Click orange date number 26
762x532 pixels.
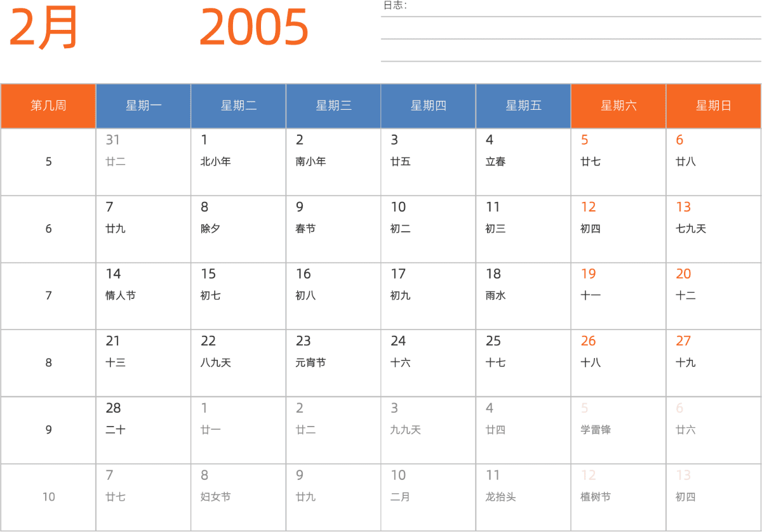point(589,342)
